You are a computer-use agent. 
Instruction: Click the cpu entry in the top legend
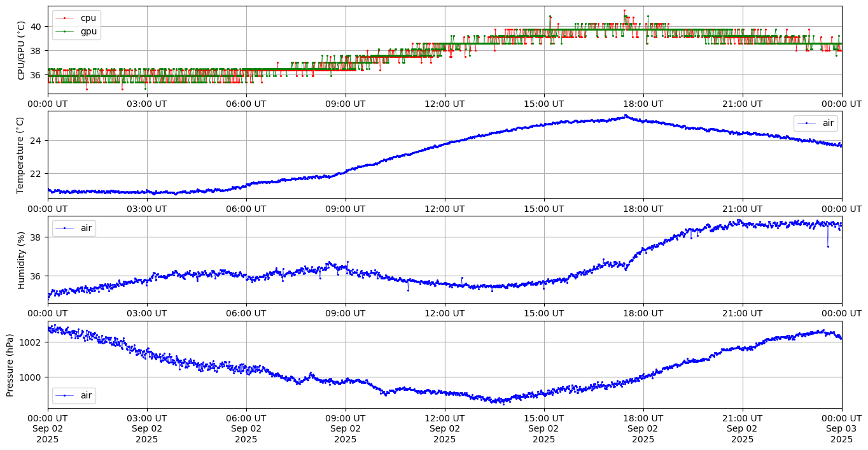76,18
